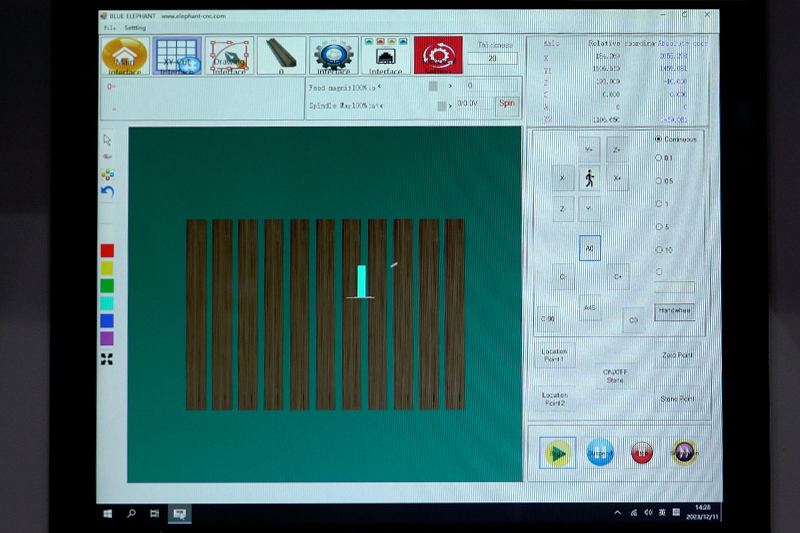Click the ON/OFF Stone button
800x533 pixels.
(615, 376)
